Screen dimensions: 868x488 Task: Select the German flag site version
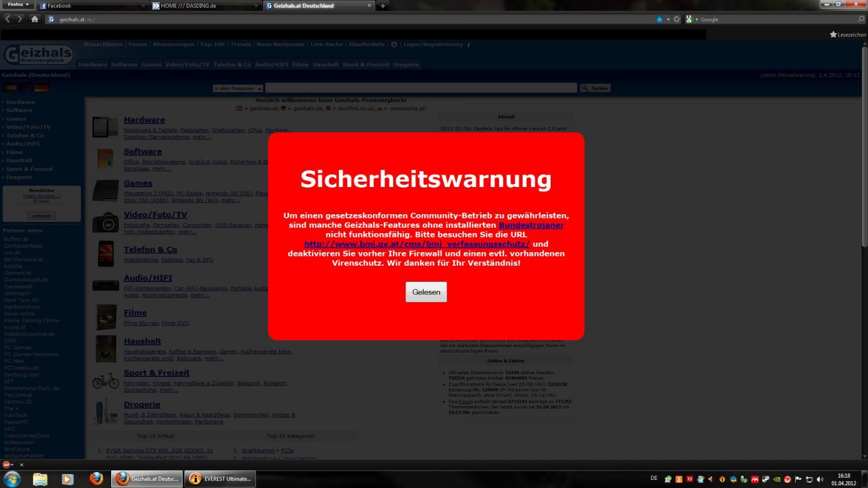pos(42,87)
